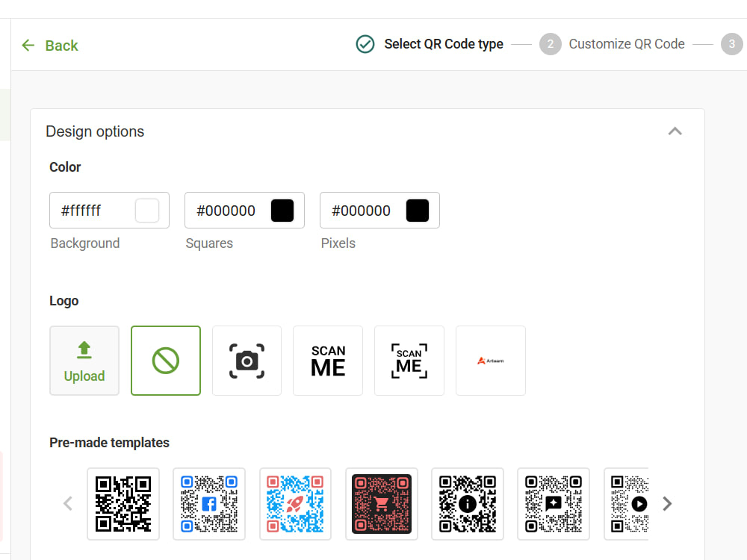Select the no-logo option
The width and height of the screenshot is (747, 560).
pos(166,361)
